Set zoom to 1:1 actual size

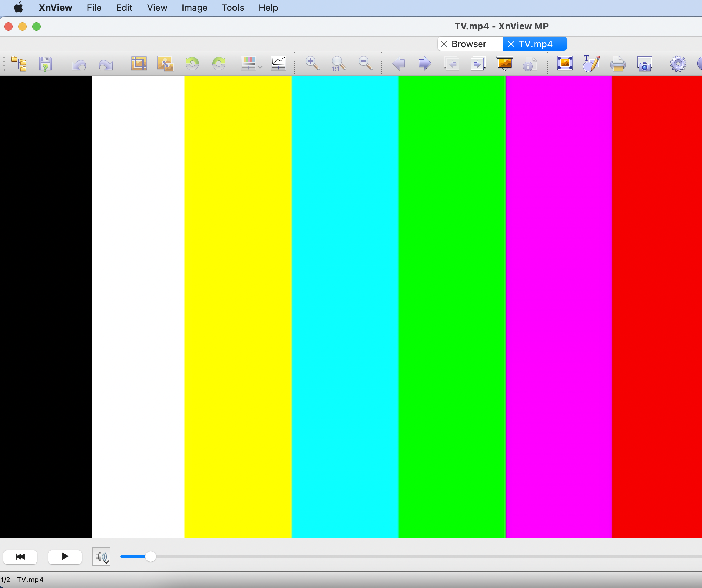(x=338, y=64)
